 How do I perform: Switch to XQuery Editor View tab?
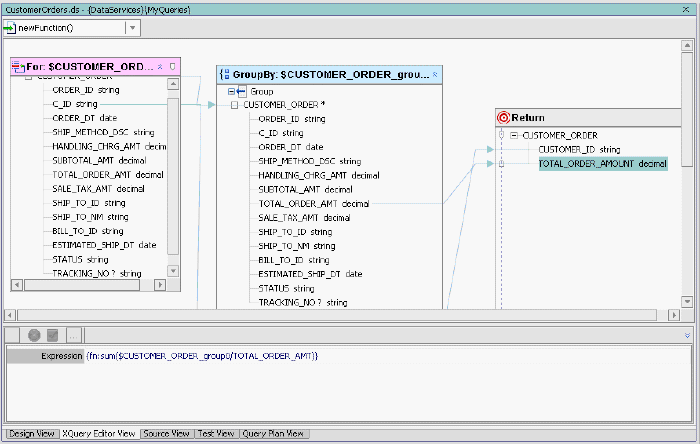(x=99, y=434)
